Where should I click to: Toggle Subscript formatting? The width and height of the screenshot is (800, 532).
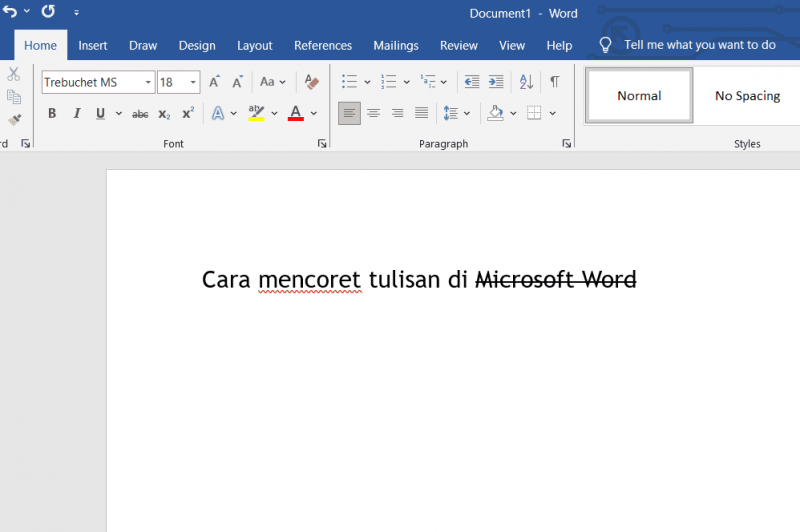click(x=164, y=114)
